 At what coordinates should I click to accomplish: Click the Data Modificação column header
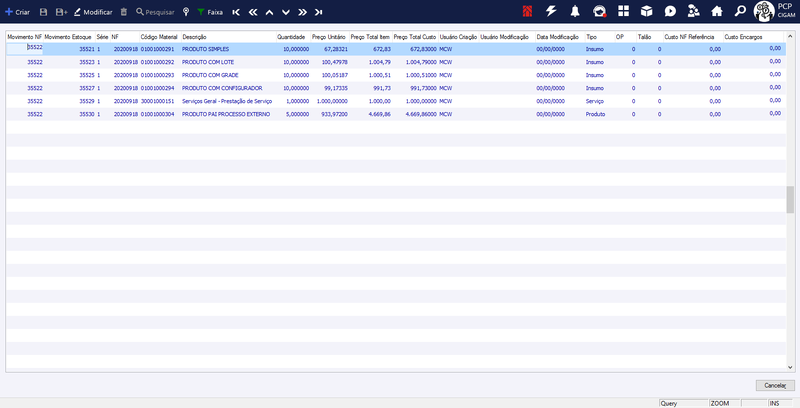[x=558, y=37]
